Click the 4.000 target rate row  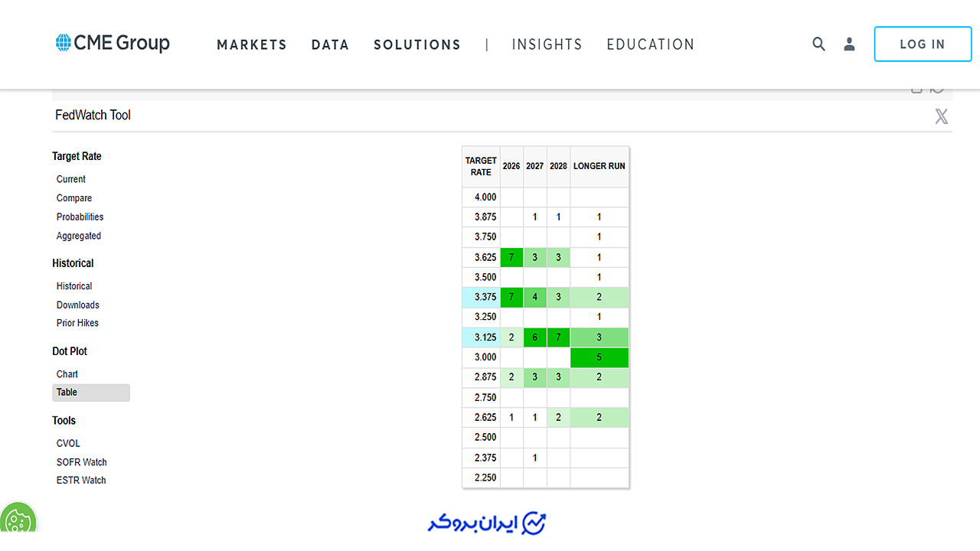coord(546,197)
